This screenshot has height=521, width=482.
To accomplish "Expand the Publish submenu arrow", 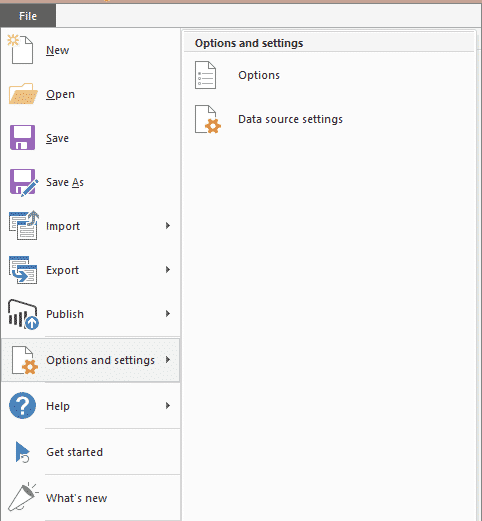I will 168,314.
